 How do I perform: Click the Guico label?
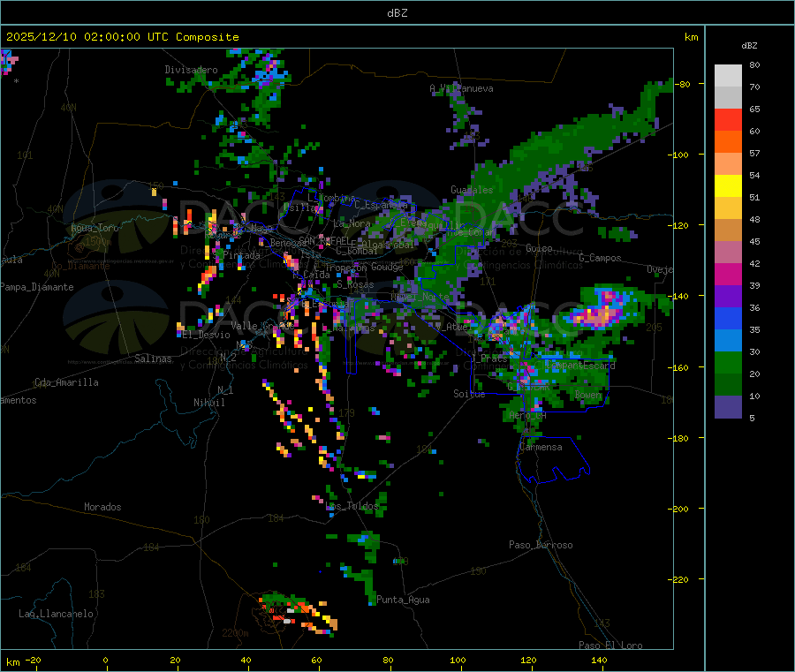click(539, 248)
